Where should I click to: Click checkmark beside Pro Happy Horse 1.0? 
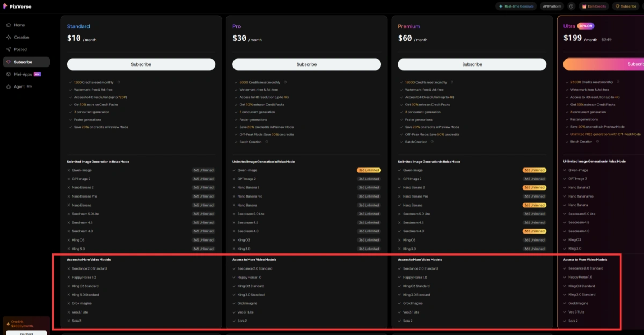pyautogui.click(x=235, y=278)
